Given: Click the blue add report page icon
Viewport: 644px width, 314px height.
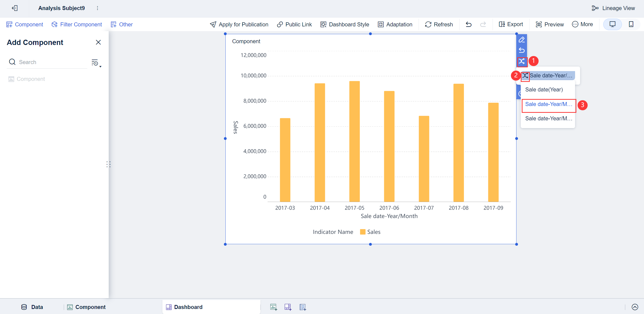Looking at the screenshot, I should [x=303, y=307].
